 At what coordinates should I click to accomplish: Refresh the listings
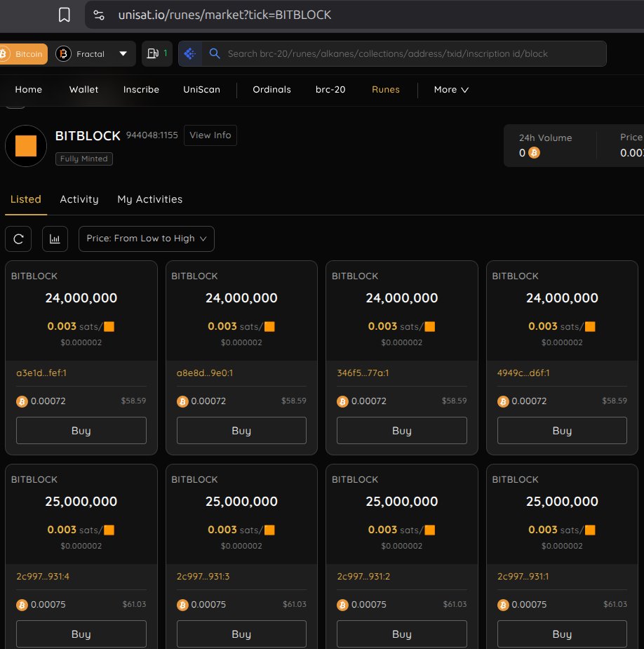point(18,239)
